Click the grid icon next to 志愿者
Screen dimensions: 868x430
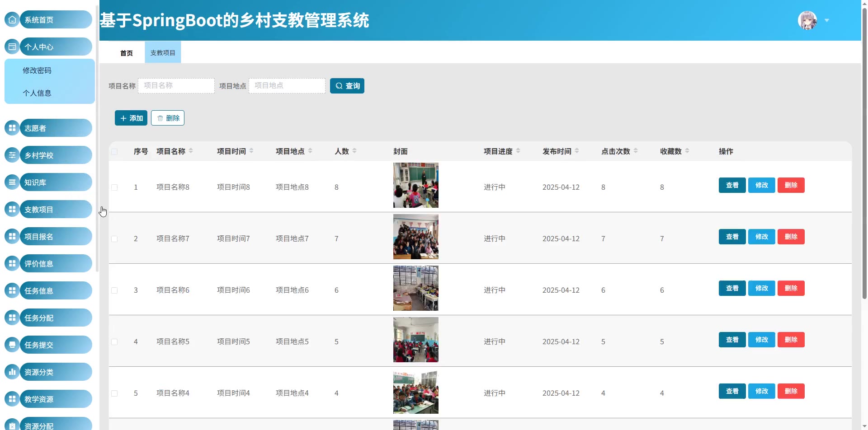12,128
